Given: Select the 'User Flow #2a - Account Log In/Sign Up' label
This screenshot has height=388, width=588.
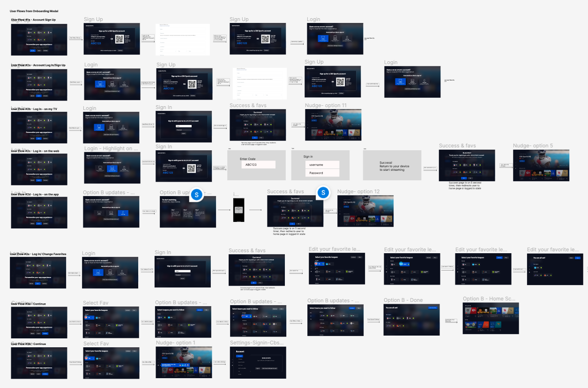Looking at the screenshot, I should point(38,66).
